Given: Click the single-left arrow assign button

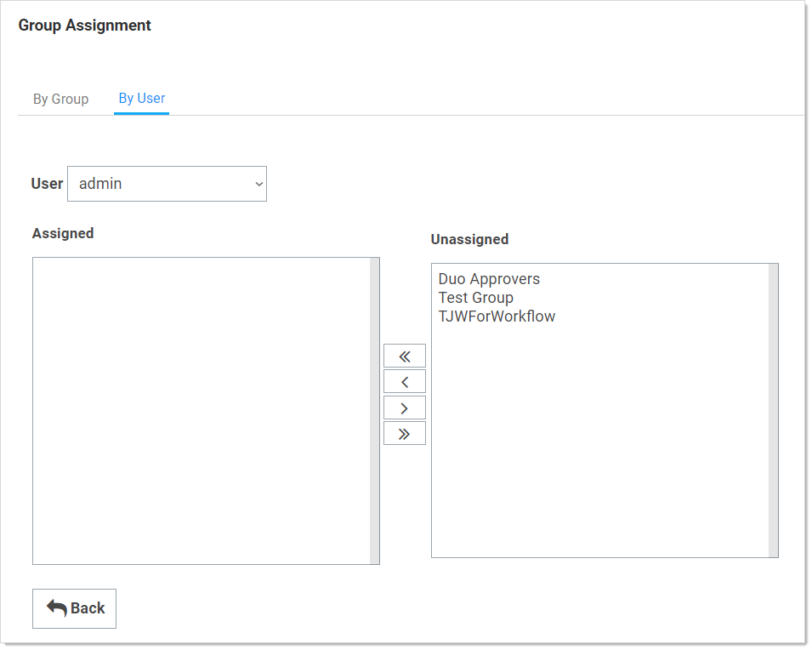Looking at the screenshot, I should [x=405, y=382].
